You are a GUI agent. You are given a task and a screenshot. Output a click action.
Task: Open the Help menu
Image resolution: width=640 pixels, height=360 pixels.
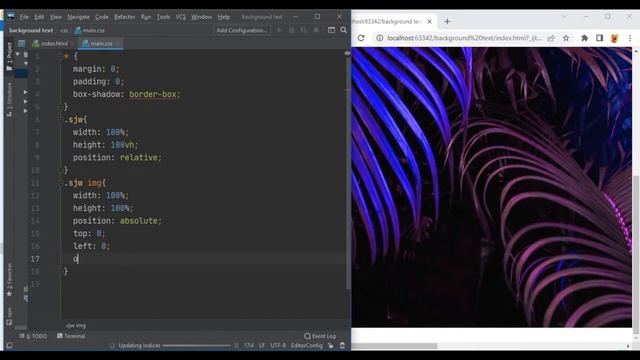click(223, 17)
